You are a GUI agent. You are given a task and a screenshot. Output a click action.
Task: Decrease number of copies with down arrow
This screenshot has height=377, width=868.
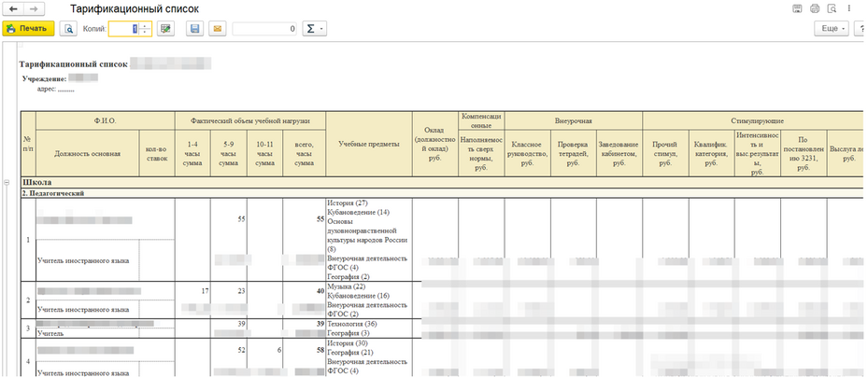pyautogui.click(x=145, y=33)
